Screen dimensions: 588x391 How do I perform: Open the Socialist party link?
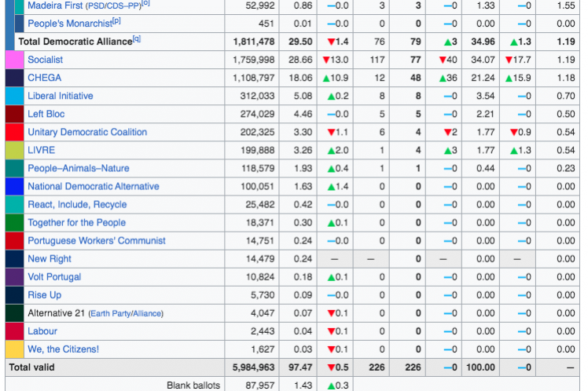click(46, 60)
